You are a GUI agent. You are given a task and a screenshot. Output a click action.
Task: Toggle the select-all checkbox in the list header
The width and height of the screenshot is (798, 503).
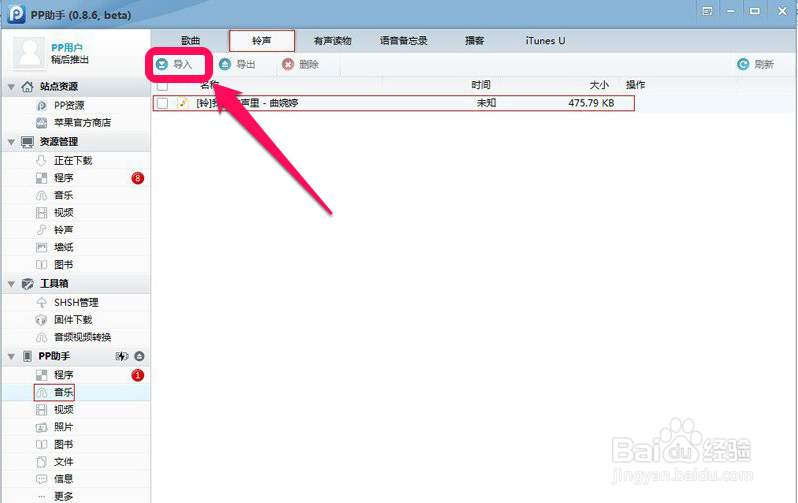(x=162, y=85)
